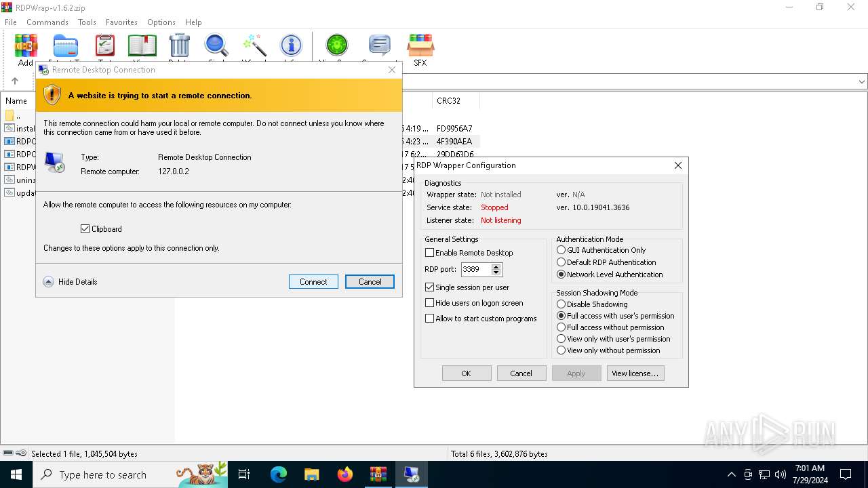Screen dimensions: 868x488
Task: Enable Remote Desktop checkbox
Action: (x=429, y=253)
